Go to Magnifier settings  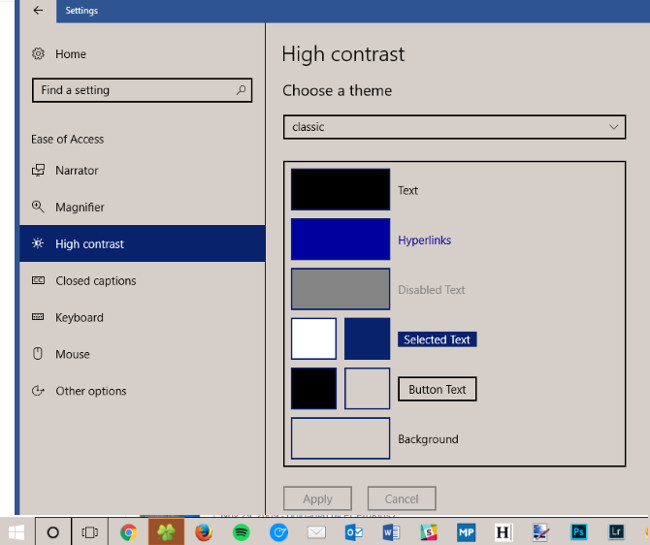[79, 207]
